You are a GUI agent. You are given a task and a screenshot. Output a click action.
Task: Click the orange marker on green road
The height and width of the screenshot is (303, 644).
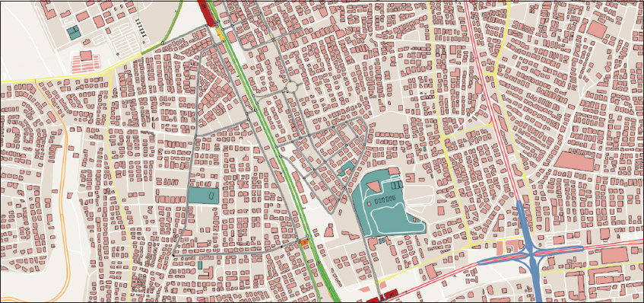click(x=304, y=242)
